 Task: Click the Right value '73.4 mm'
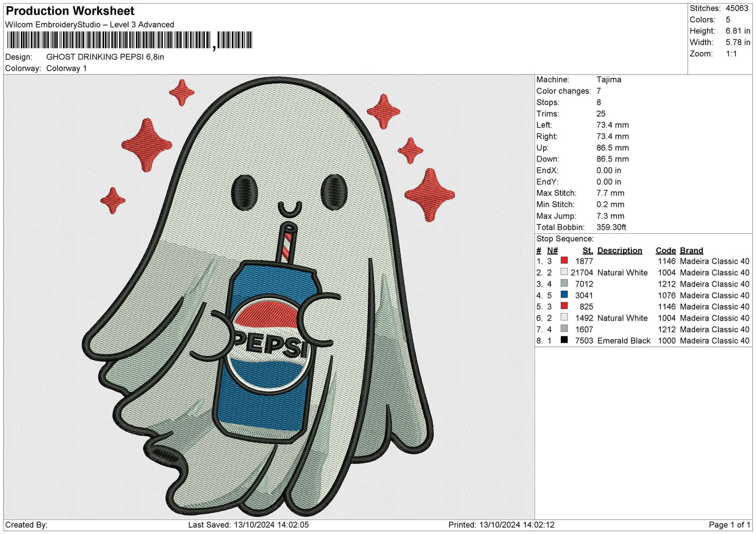(x=613, y=137)
